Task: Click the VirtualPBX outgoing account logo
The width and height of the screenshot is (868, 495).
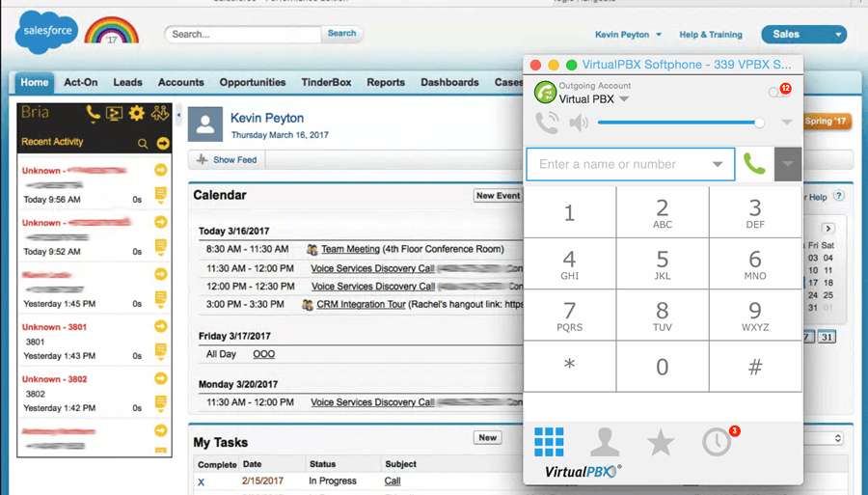Action: point(545,93)
